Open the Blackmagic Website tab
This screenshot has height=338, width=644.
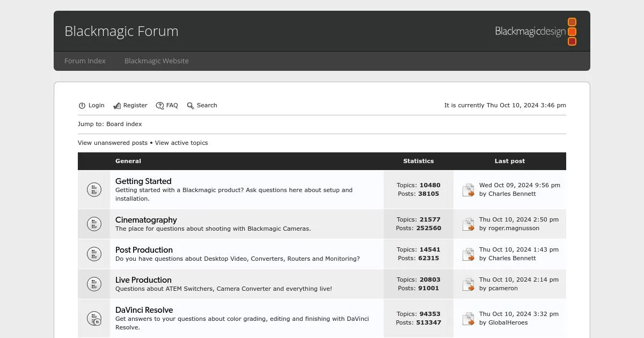(x=157, y=61)
